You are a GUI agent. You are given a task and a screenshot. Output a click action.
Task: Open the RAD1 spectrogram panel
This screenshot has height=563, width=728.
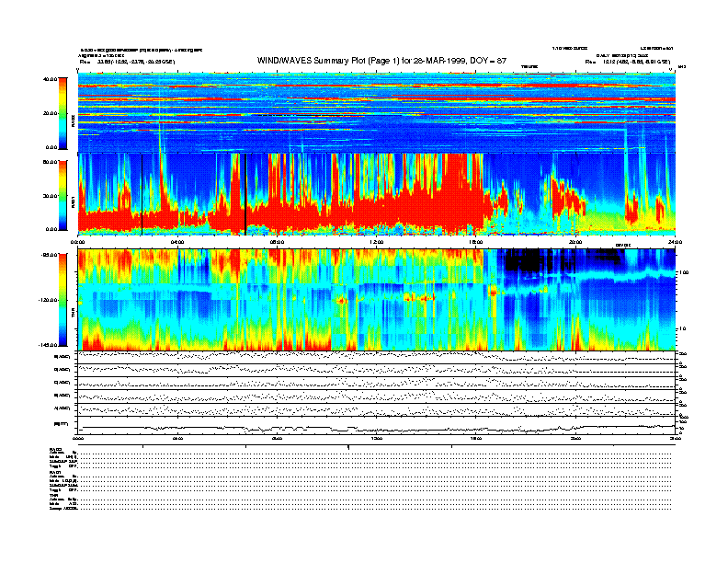(377, 194)
